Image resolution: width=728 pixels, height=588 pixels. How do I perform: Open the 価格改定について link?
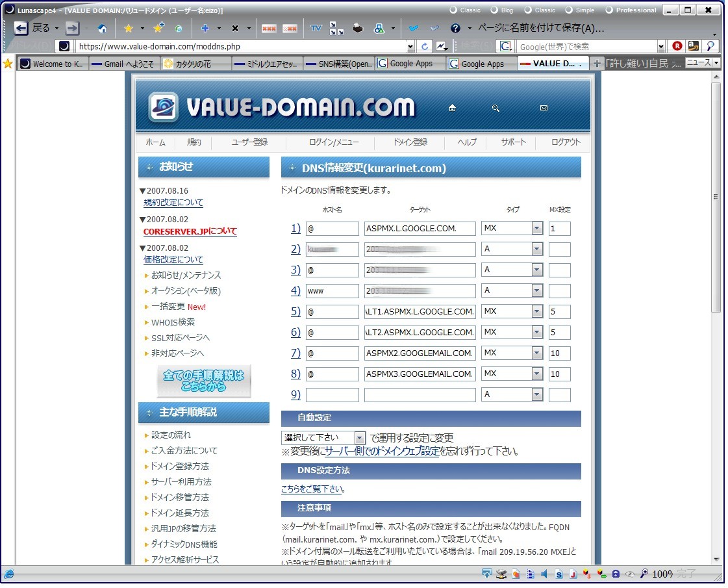(173, 260)
